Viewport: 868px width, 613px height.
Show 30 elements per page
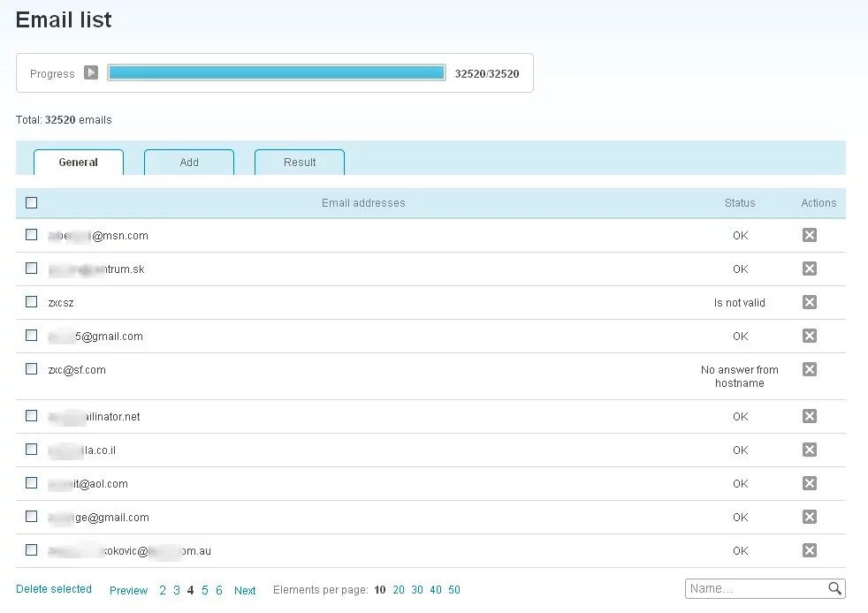(417, 590)
